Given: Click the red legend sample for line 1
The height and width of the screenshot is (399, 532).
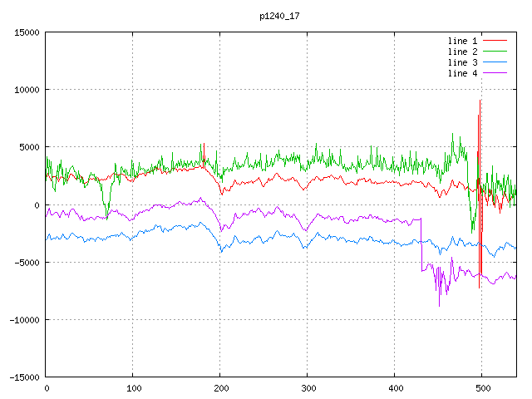Looking at the screenshot, I should (495, 41).
